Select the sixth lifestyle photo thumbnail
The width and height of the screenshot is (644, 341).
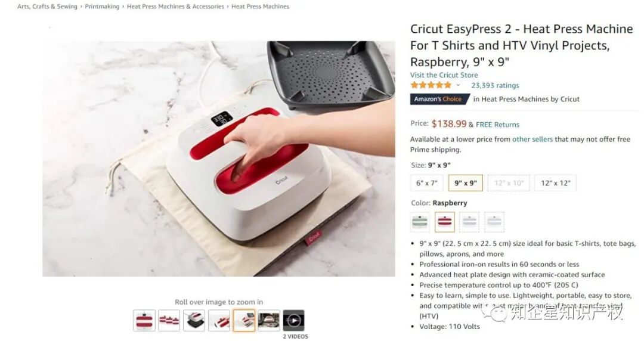(x=269, y=321)
